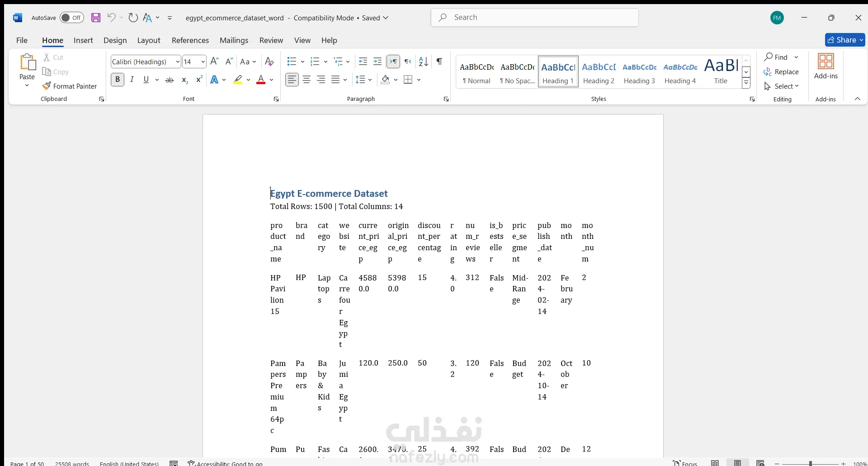
Task: Toggle AutoSave switch on
Action: click(x=71, y=18)
